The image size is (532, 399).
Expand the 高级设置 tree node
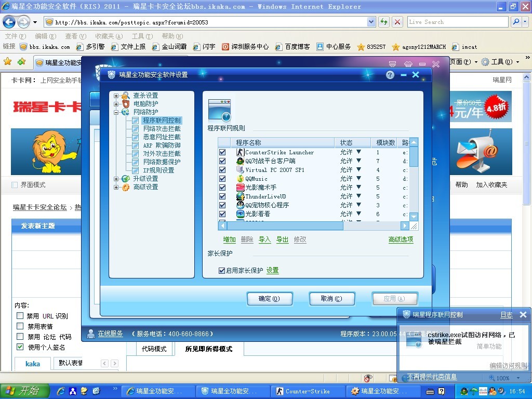[116, 187]
